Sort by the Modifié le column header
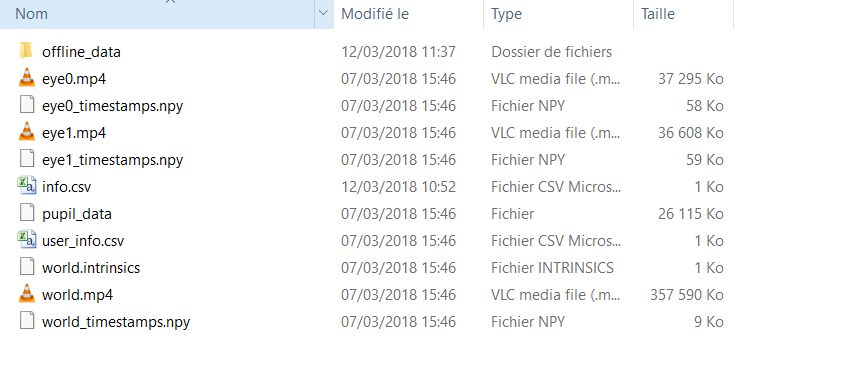This screenshot has width=853, height=386. [x=408, y=14]
